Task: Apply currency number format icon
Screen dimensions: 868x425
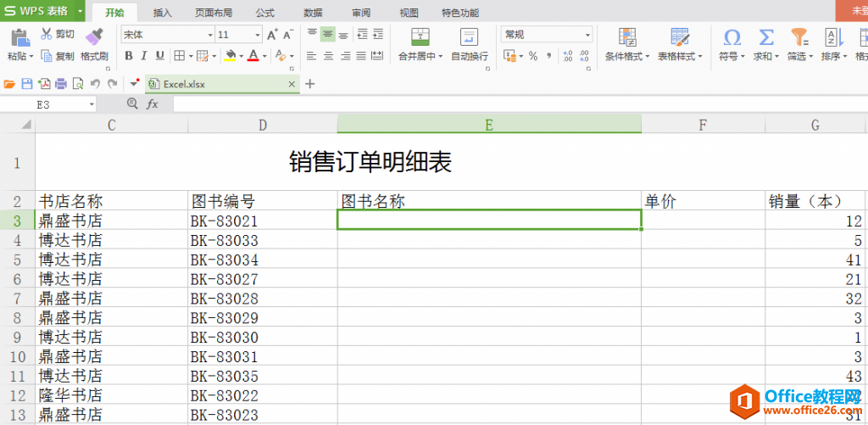Action: pos(509,56)
